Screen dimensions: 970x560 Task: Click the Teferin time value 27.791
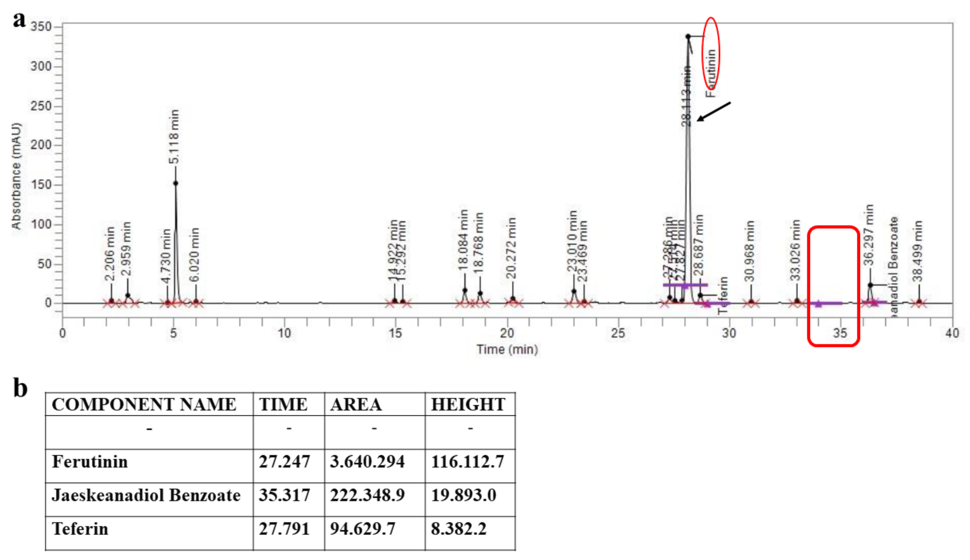pyautogui.click(x=284, y=529)
